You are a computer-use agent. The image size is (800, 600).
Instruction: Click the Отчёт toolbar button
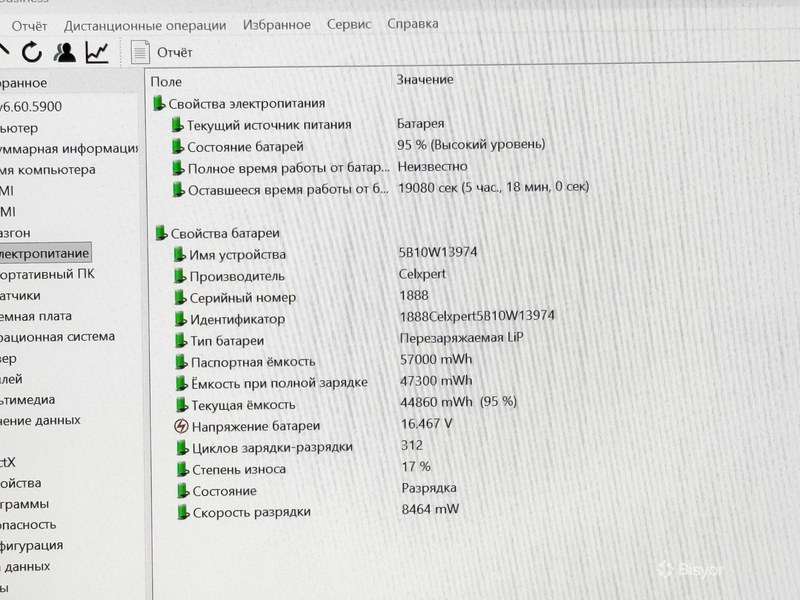tap(162, 52)
